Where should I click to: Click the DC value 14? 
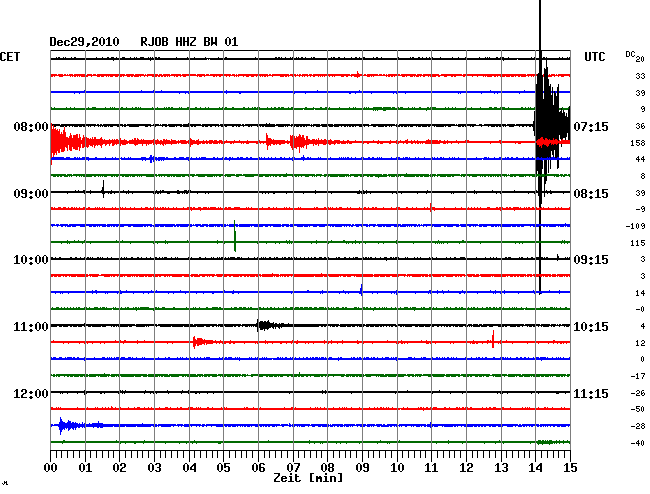pos(640,293)
